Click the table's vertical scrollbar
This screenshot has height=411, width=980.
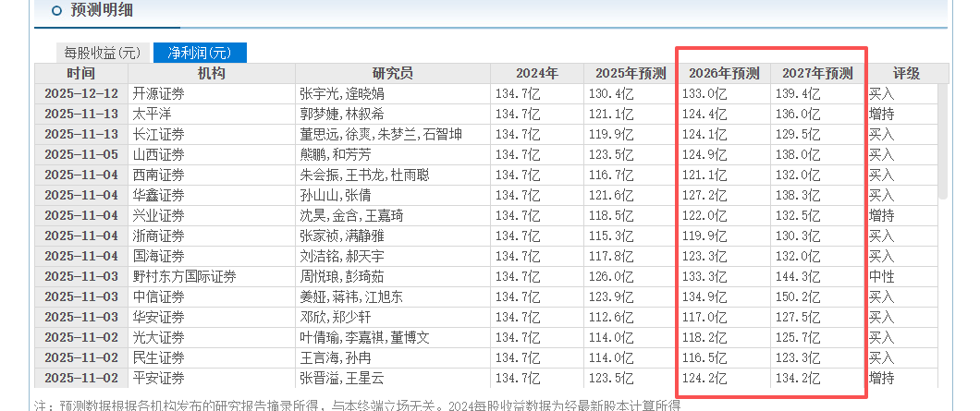point(943,142)
